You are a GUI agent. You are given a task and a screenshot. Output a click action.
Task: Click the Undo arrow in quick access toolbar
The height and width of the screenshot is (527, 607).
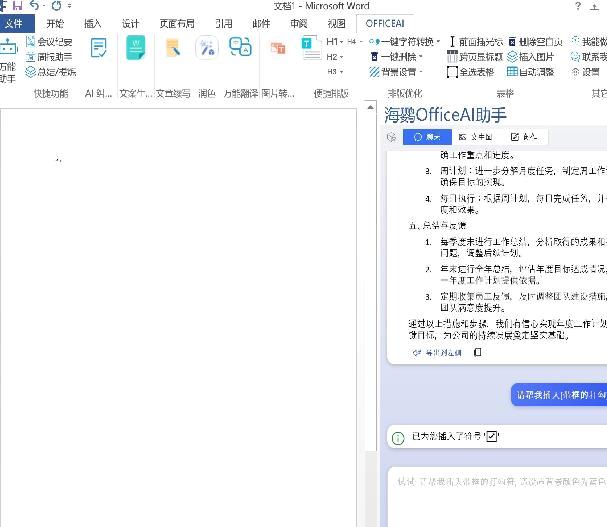35,5
